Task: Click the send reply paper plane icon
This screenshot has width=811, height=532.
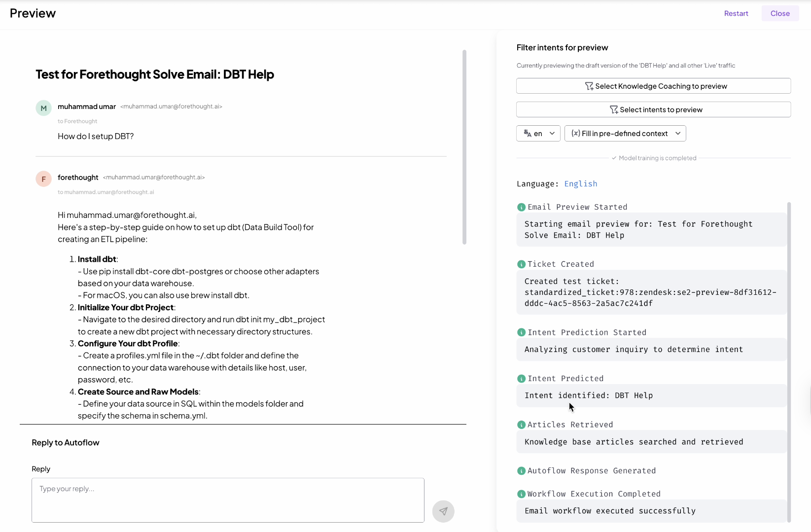Action: (x=443, y=511)
